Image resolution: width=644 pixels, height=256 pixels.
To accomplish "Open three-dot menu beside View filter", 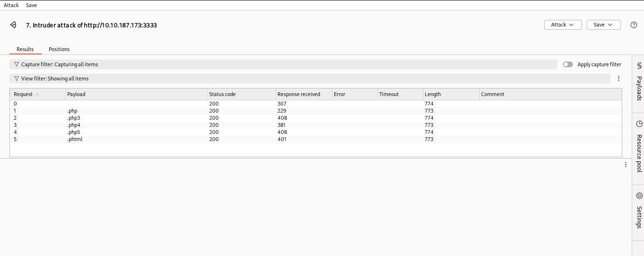I will coord(618,79).
